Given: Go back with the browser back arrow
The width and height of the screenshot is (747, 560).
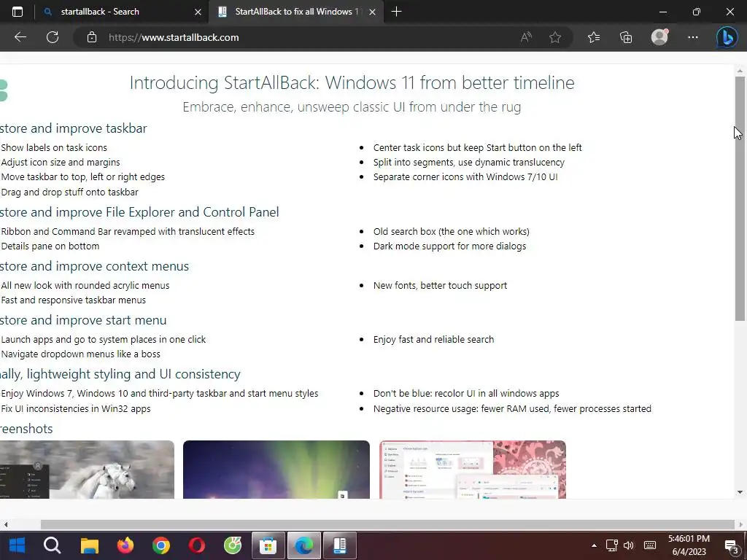Looking at the screenshot, I should click(20, 37).
